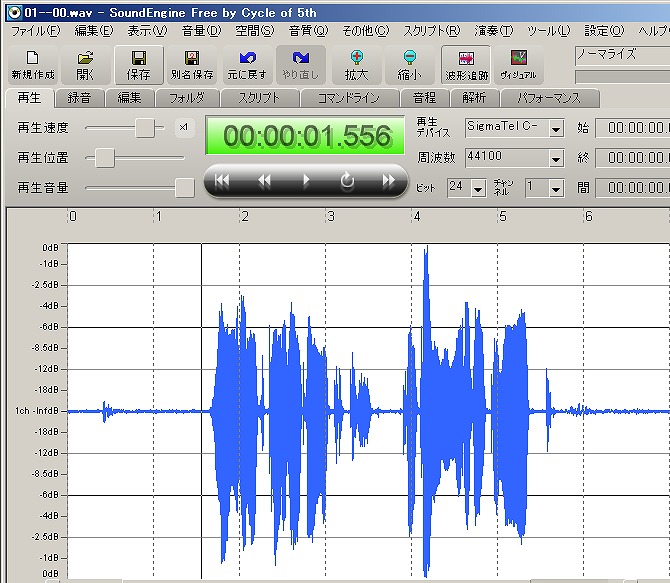
Task: Switch to the 編集 tab
Action: [129, 98]
